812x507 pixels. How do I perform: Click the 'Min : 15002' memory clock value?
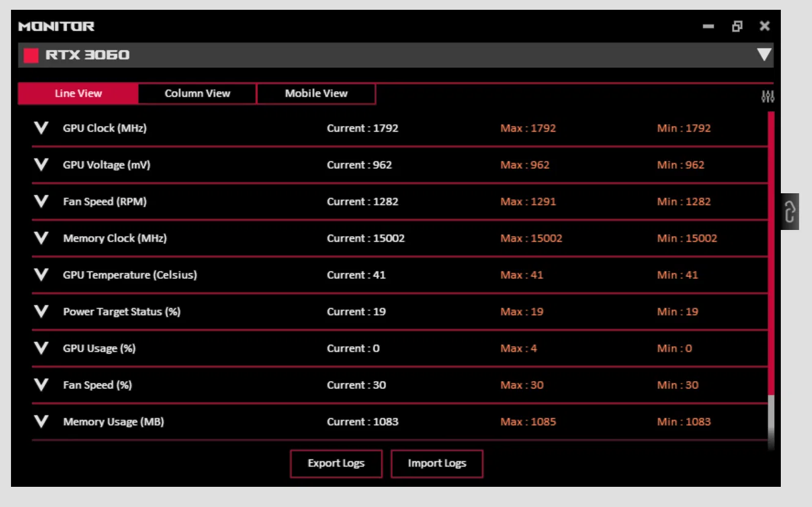[x=687, y=239]
